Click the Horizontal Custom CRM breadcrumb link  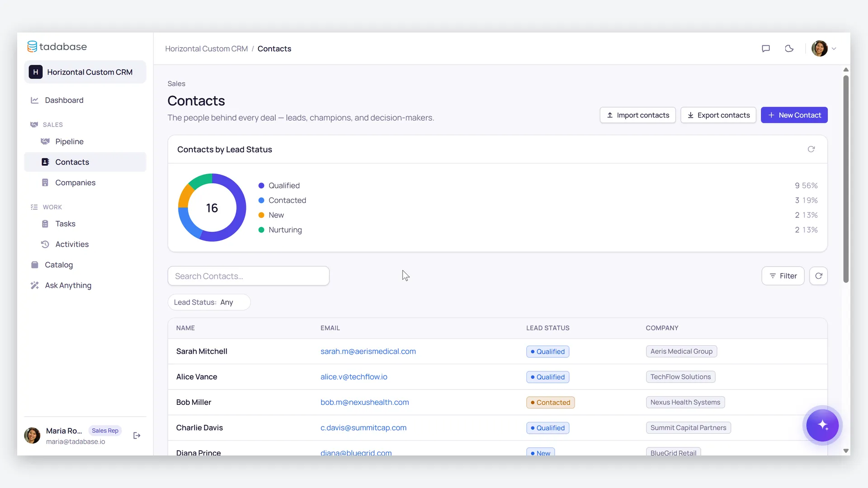(x=206, y=49)
